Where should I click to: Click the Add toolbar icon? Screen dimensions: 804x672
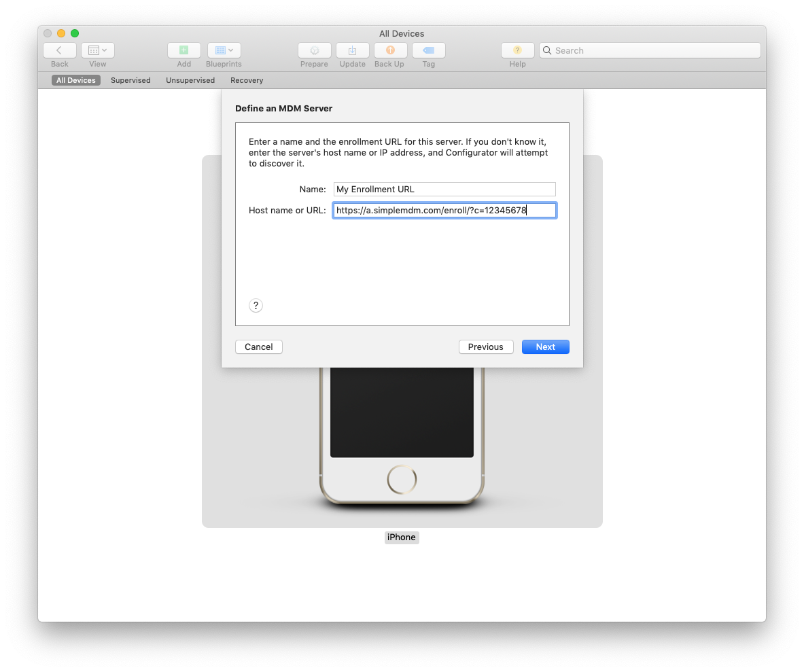pyautogui.click(x=184, y=50)
